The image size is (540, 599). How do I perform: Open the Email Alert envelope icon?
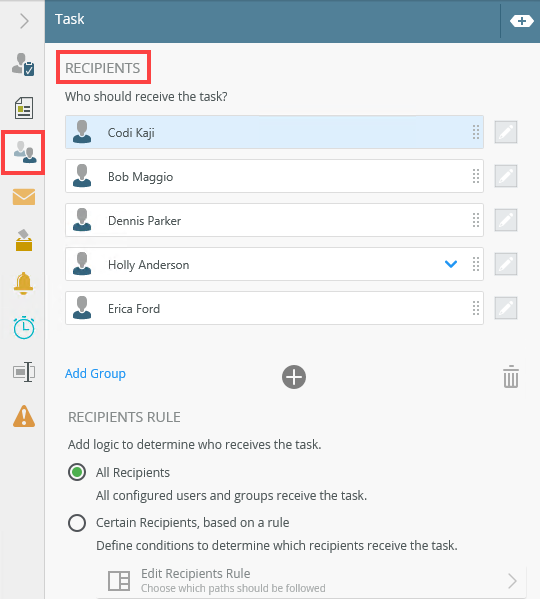click(24, 197)
